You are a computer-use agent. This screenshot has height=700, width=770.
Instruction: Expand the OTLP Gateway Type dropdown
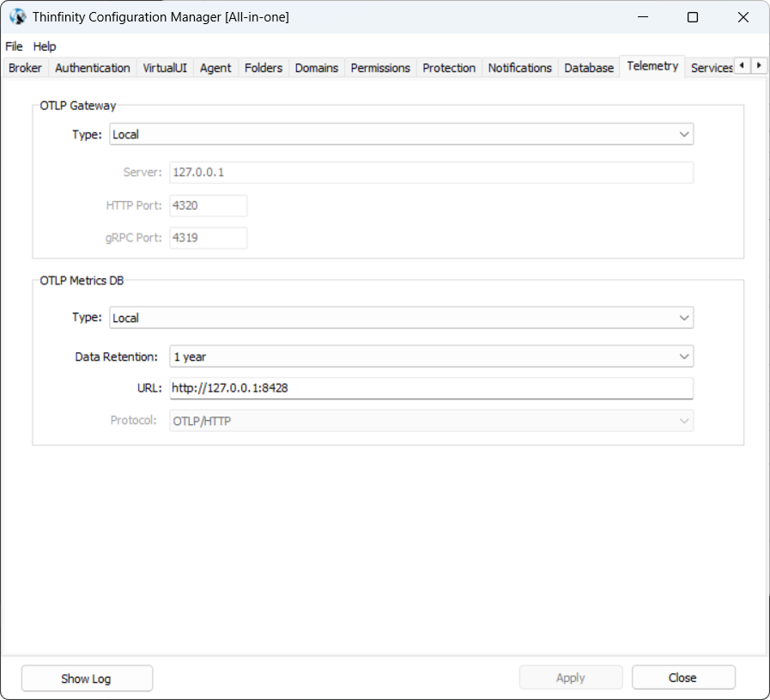[401, 134]
